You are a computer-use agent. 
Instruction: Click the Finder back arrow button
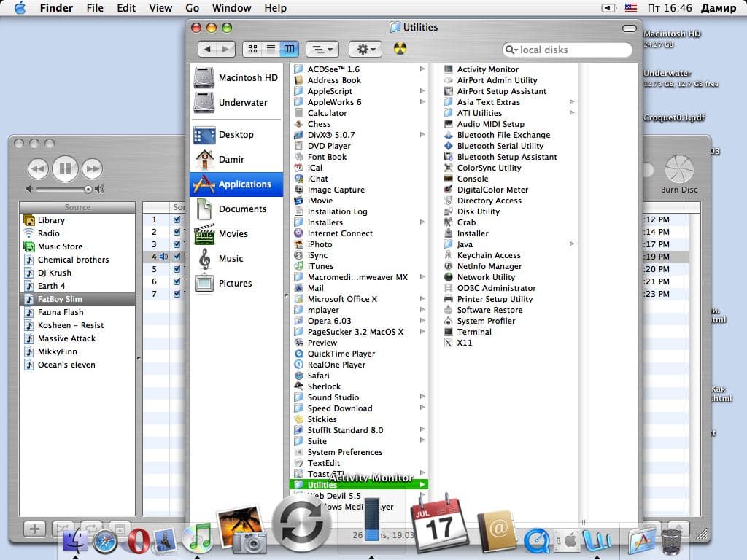(x=207, y=49)
